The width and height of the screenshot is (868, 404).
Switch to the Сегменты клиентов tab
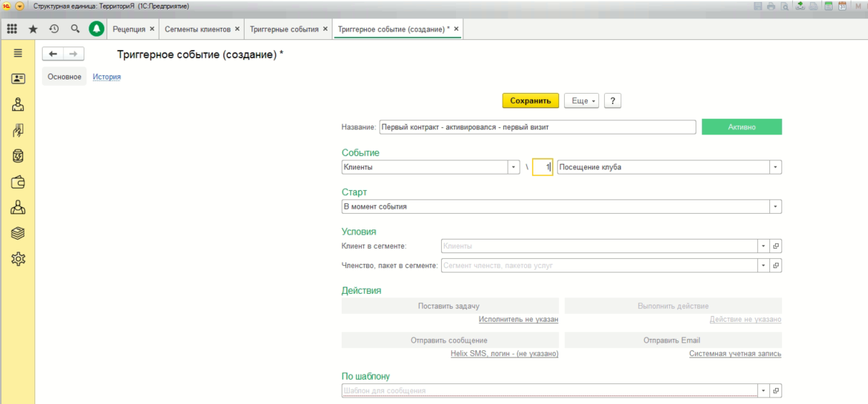(197, 29)
